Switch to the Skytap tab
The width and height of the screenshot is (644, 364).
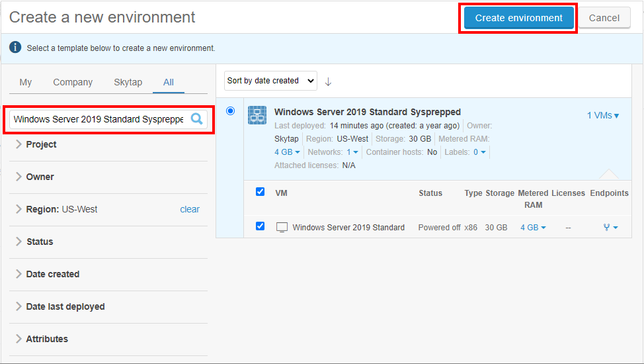(128, 82)
